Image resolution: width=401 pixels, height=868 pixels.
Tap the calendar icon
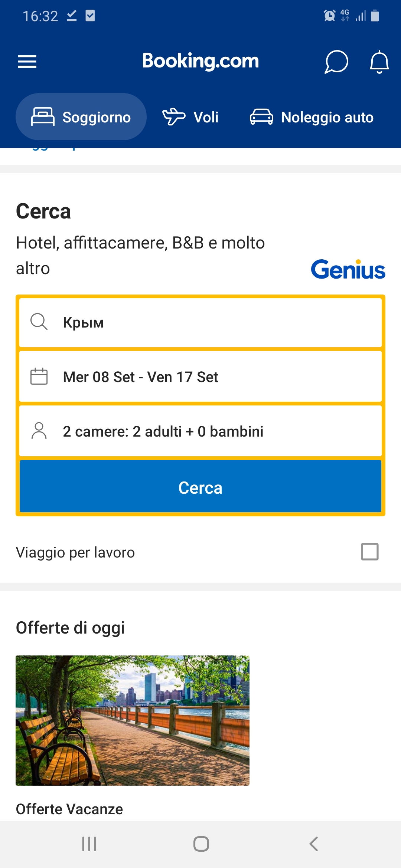tap(39, 376)
